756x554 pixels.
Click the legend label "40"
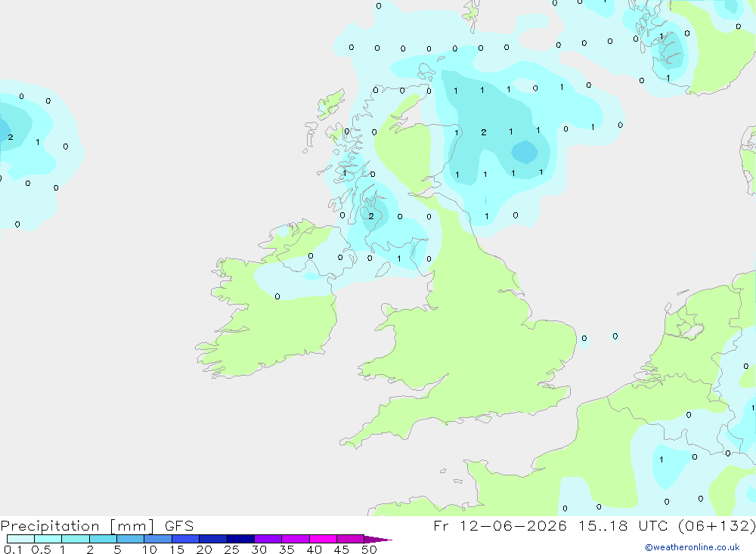click(314, 549)
